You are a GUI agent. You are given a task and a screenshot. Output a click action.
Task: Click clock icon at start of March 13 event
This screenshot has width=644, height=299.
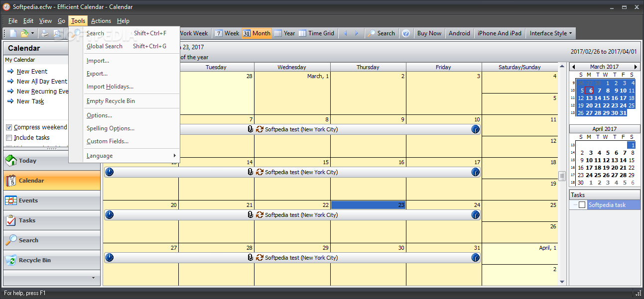point(110,172)
